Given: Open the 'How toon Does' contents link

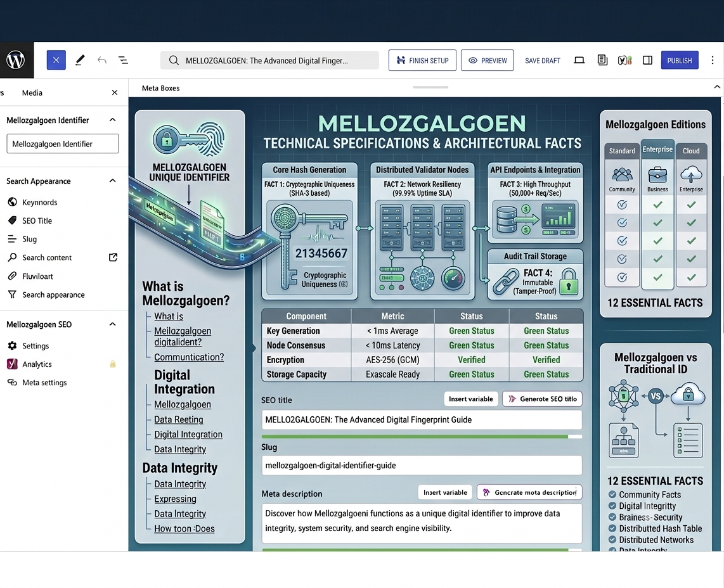Looking at the screenshot, I should 184,529.
